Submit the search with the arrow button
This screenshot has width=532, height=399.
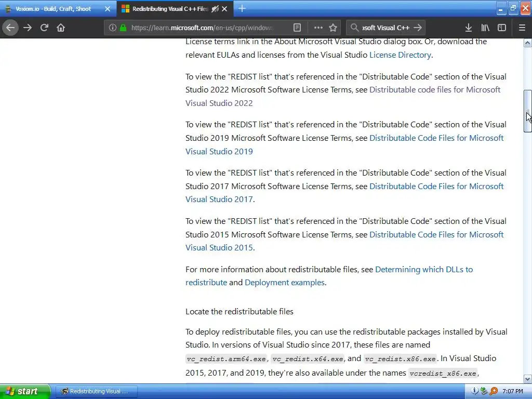418,28
